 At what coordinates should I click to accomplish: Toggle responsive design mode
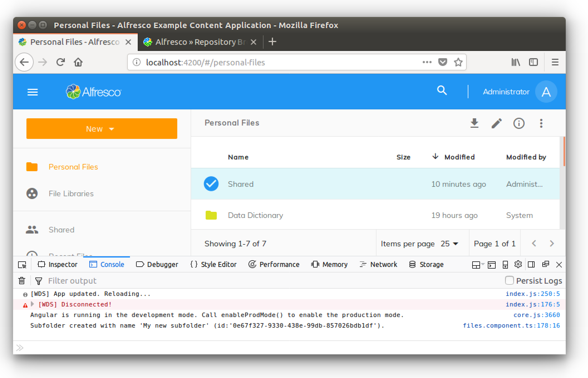(x=505, y=264)
